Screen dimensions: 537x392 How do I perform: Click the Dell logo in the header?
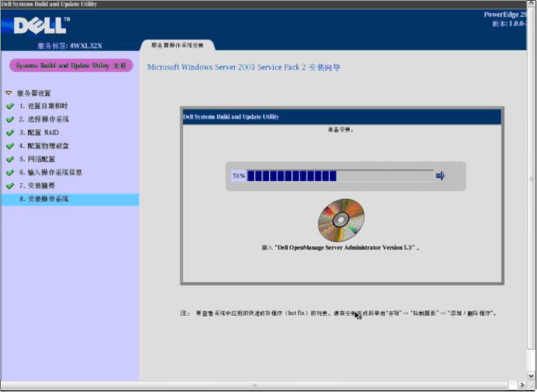(x=41, y=26)
